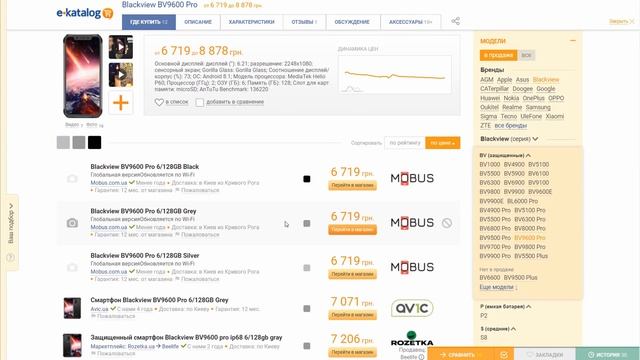Click camera icon in the BV9600 Pro Silver row
The width and height of the screenshot is (640, 360).
tap(72, 267)
